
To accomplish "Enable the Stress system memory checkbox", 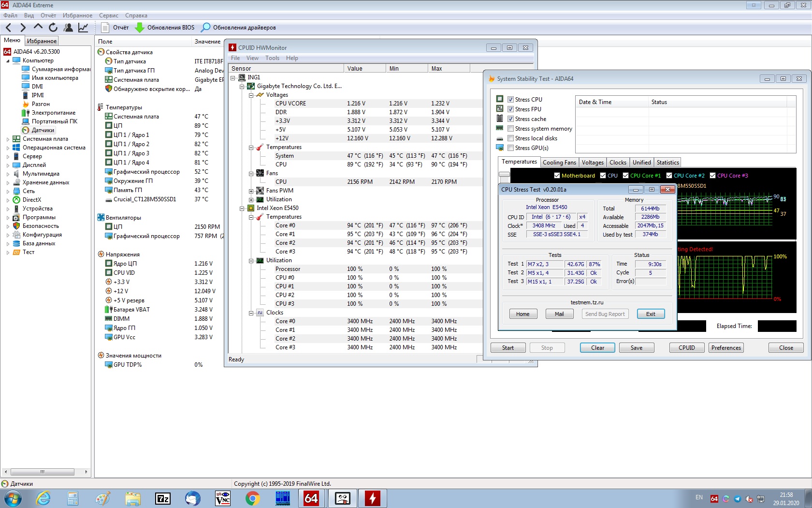I will coord(510,129).
